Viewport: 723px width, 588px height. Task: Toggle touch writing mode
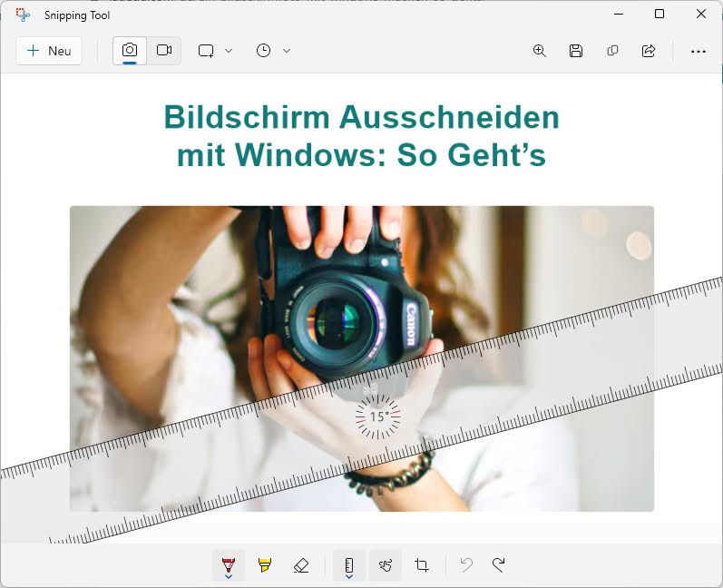pyautogui.click(x=386, y=565)
